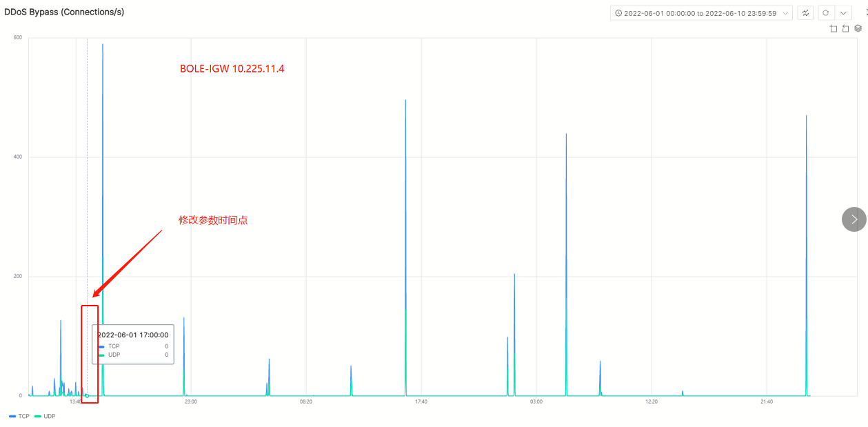Toggle TCP series in chart legend

click(19, 417)
